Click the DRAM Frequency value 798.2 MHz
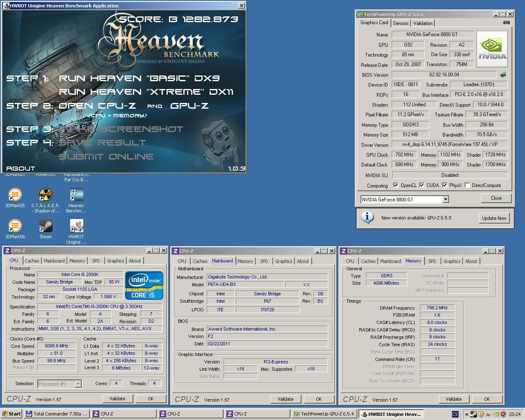This screenshot has width=525, height=420. tap(437, 308)
